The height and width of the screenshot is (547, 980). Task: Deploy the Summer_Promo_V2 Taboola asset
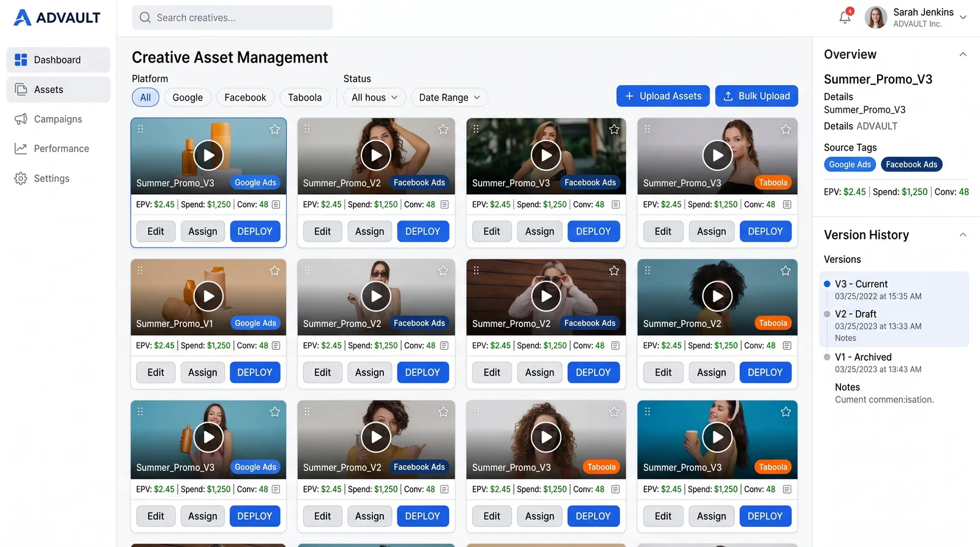tap(765, 372)
